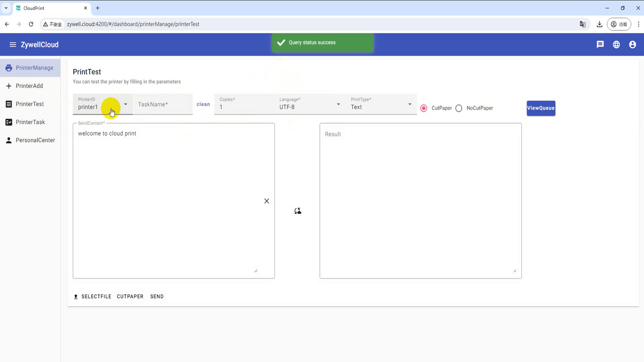Viewport: 644px width, 362px height.
Task: Select the CutPaper radio option
Action: pos(424,108)
